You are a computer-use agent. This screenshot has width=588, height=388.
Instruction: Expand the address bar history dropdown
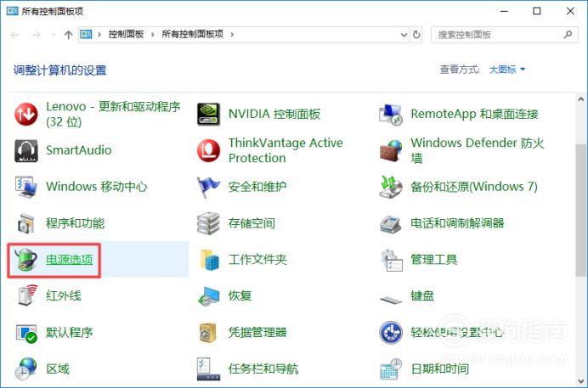[404, 35]
